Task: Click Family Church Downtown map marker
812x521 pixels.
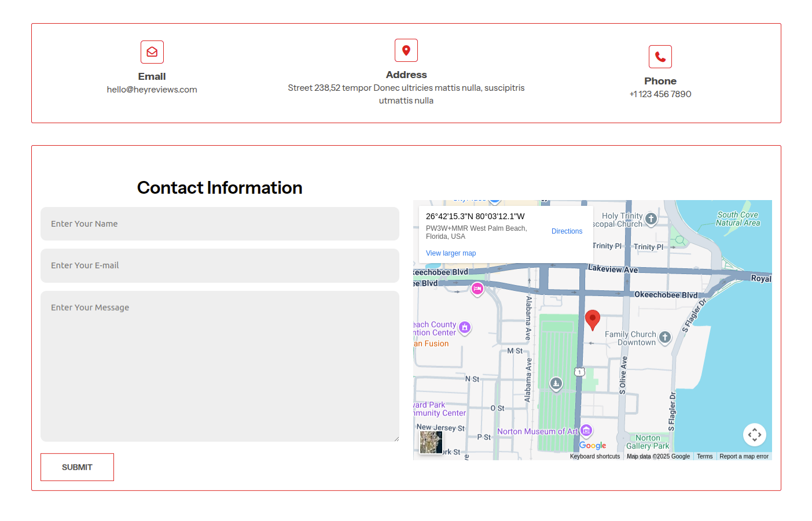Action: click(x=665, y=337)
